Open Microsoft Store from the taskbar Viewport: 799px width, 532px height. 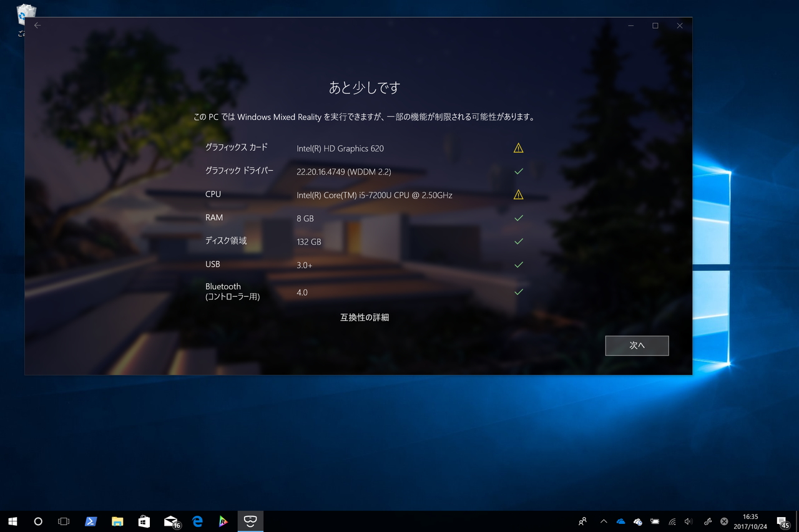144,521
